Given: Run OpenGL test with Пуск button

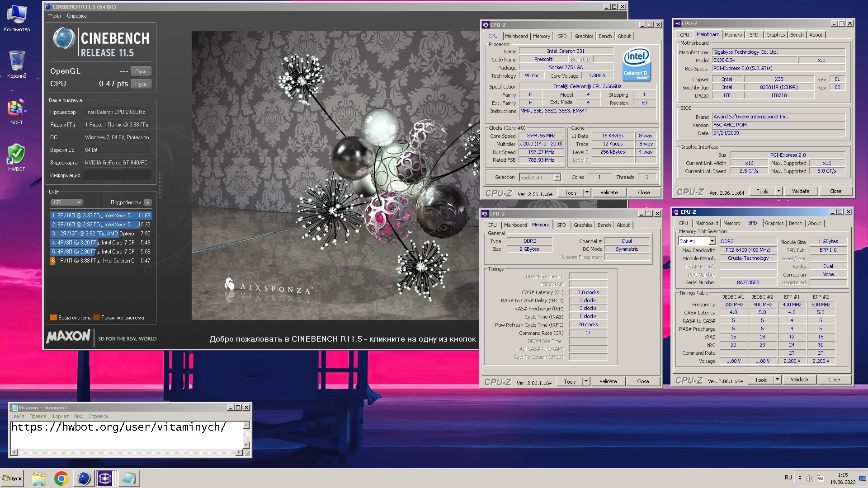Looking at the screenshot, I should (141, 71).
